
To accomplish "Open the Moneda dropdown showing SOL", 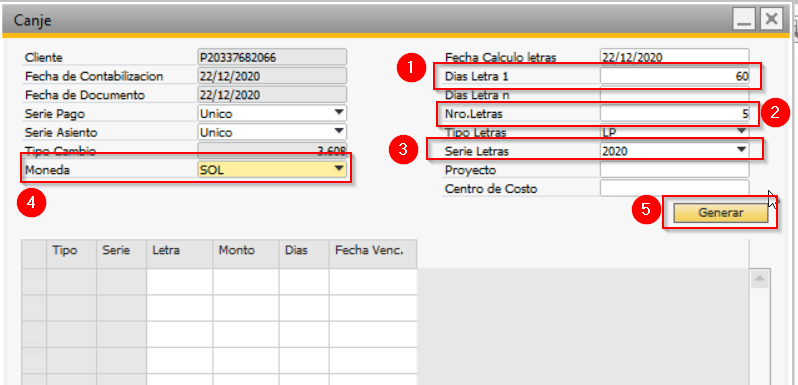I will 272,170.
